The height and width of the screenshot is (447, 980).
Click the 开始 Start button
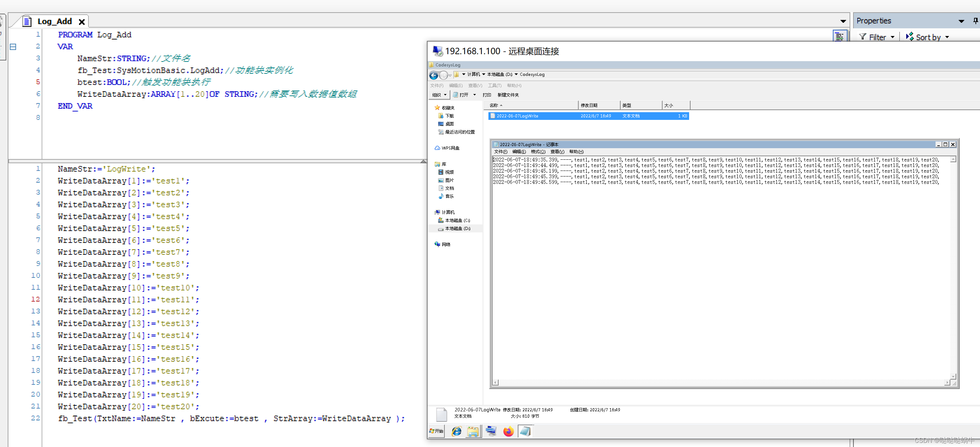pyautogui.click(x=436, y=431)
